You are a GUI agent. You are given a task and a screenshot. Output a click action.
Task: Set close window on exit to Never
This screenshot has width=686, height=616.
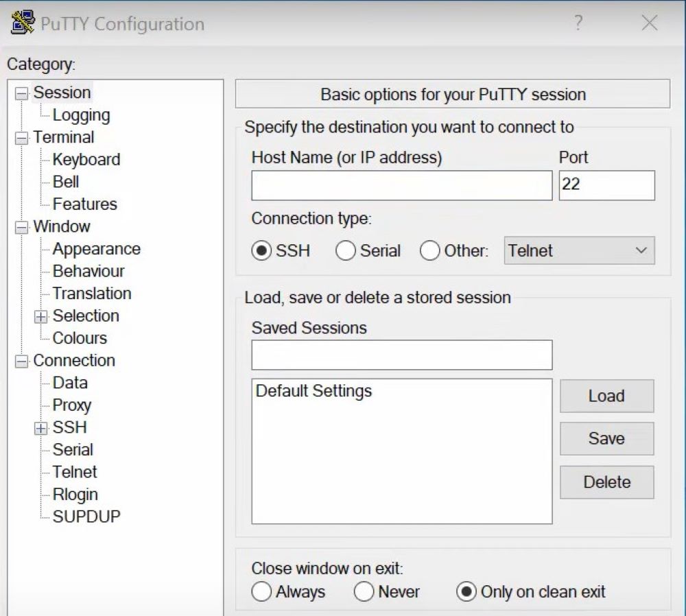coord(364,592)
